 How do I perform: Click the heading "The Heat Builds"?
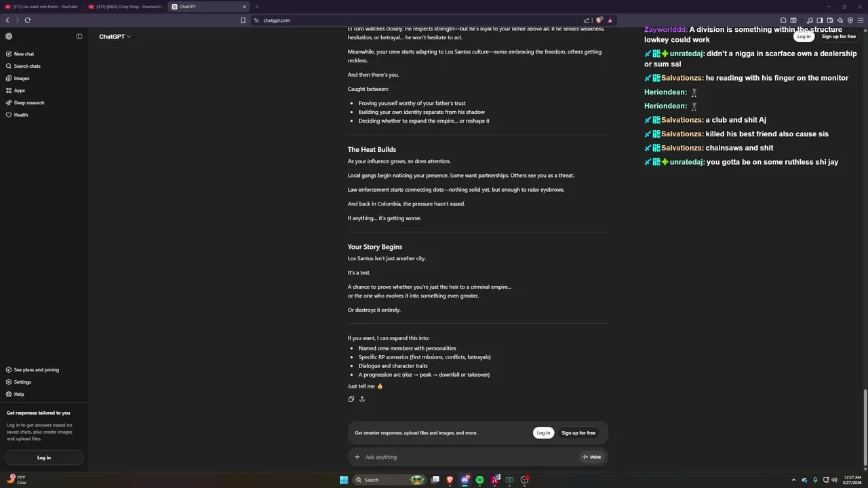(x=372, y=149)
